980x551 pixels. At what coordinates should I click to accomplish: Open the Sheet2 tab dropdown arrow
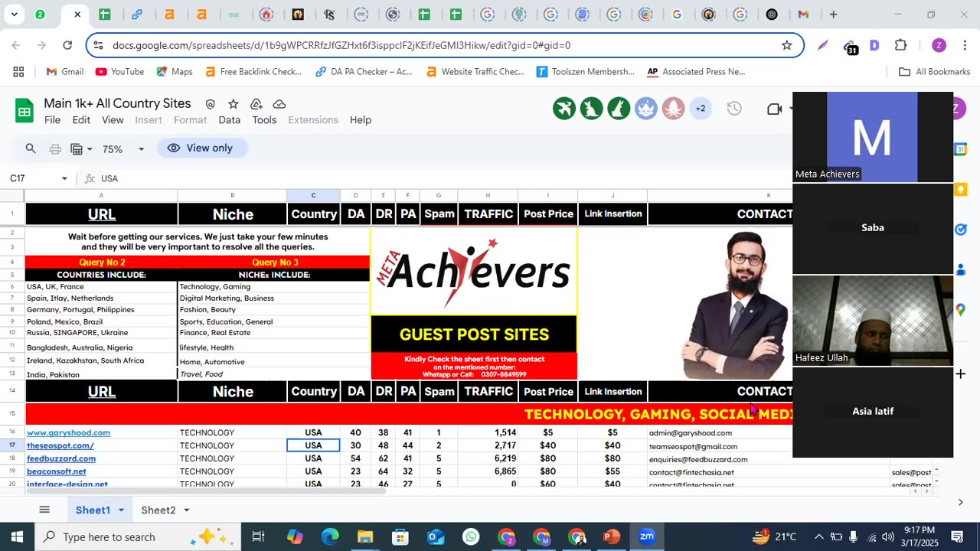186,510
